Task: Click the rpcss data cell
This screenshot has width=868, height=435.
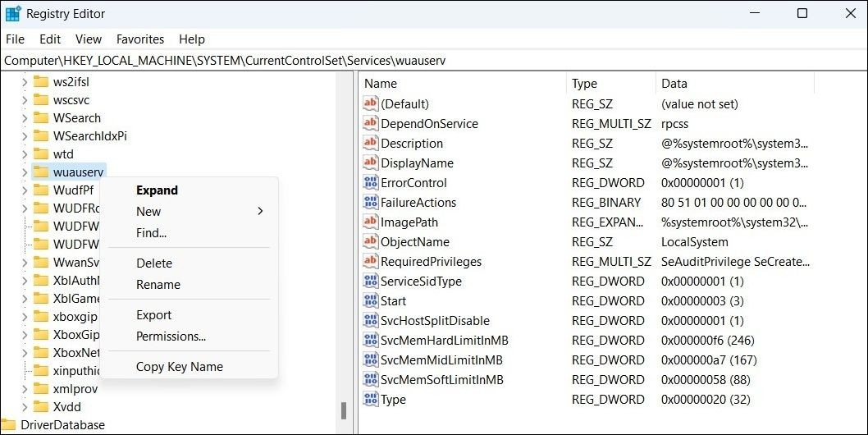Action: tap(675, 124)
